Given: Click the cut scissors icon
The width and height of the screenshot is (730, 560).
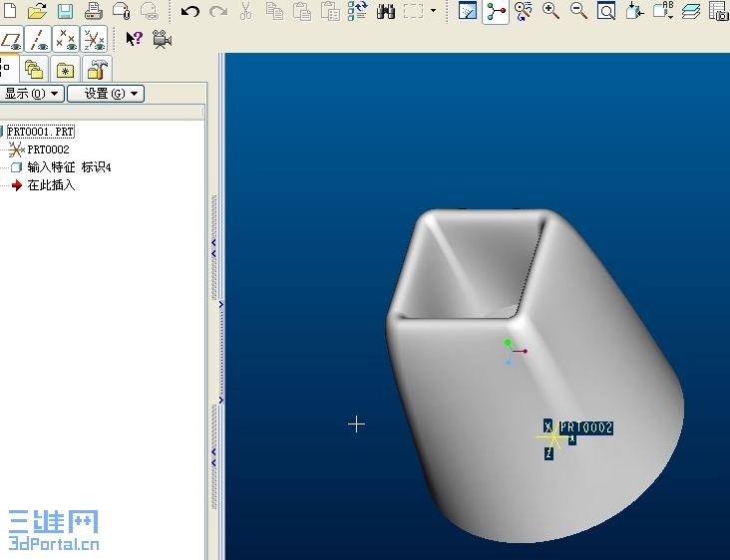Looking at the screenshot, I should tap(245, 11).
